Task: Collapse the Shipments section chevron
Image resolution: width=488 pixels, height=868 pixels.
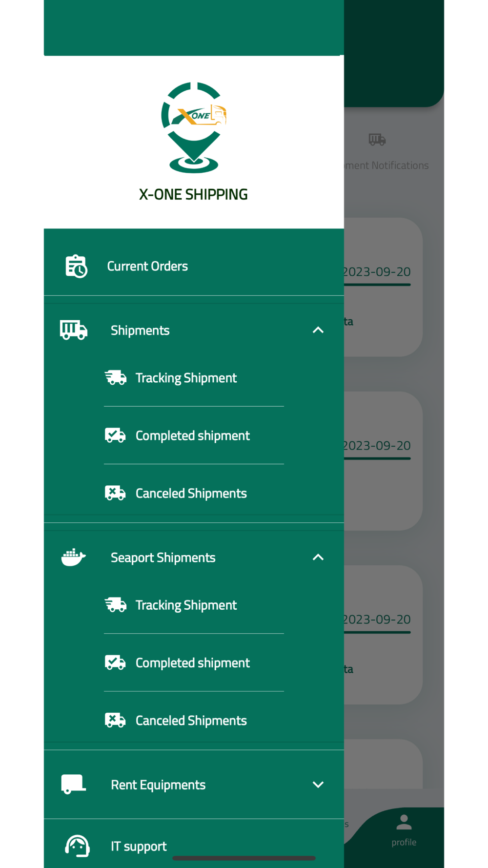Action: pos(318,330)
